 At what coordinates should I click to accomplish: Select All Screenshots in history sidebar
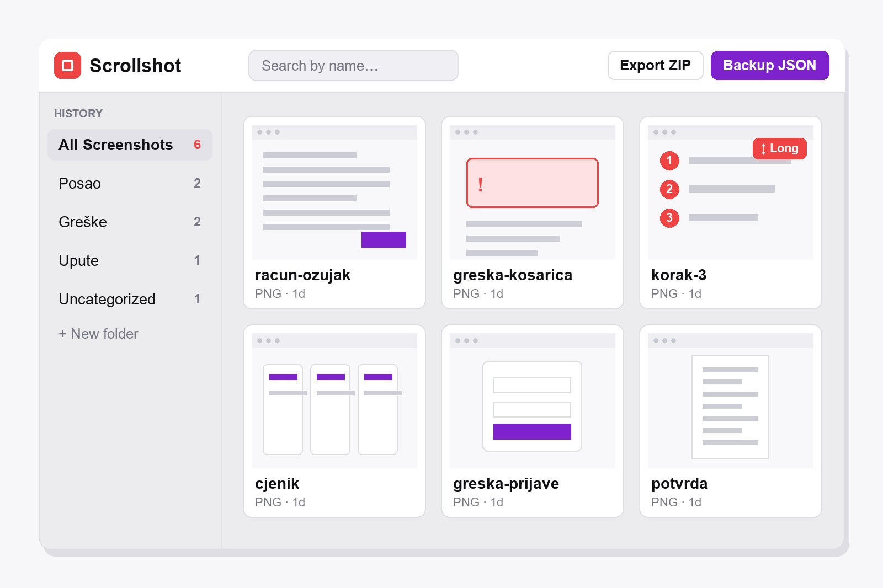(130, 145)
